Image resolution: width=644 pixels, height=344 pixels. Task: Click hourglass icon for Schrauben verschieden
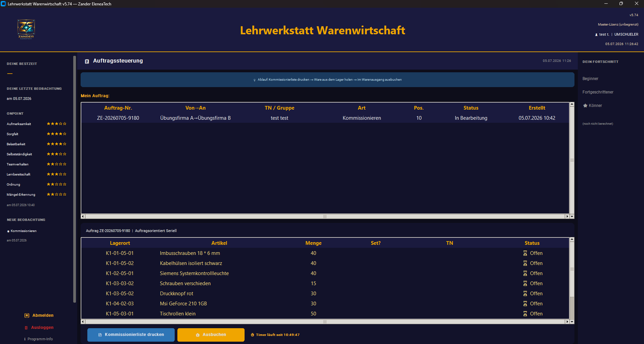[525, 284]
